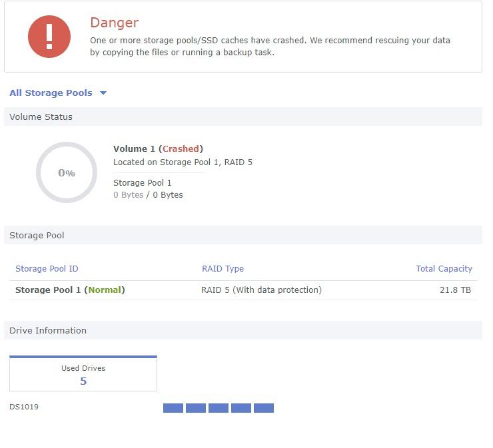Screen dimensions: 493x448
Task: Click the third drive slot block
Action: click(219, 408)
